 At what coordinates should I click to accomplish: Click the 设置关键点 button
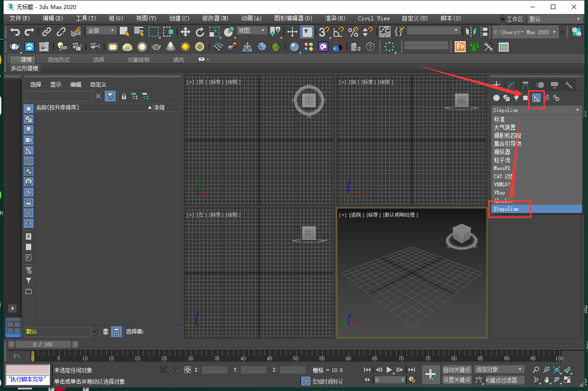point(457,380)
